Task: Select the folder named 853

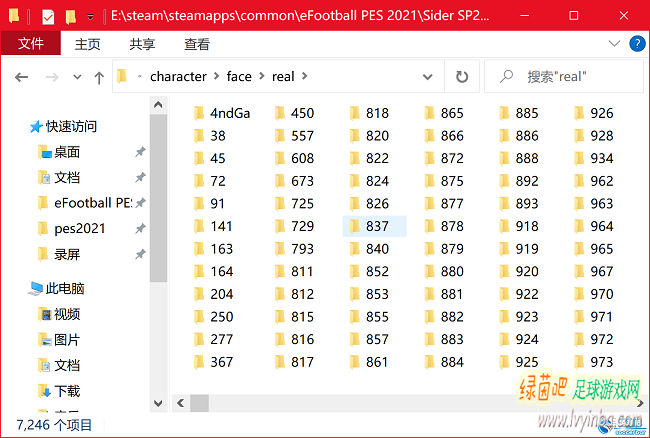Action: 369,294
